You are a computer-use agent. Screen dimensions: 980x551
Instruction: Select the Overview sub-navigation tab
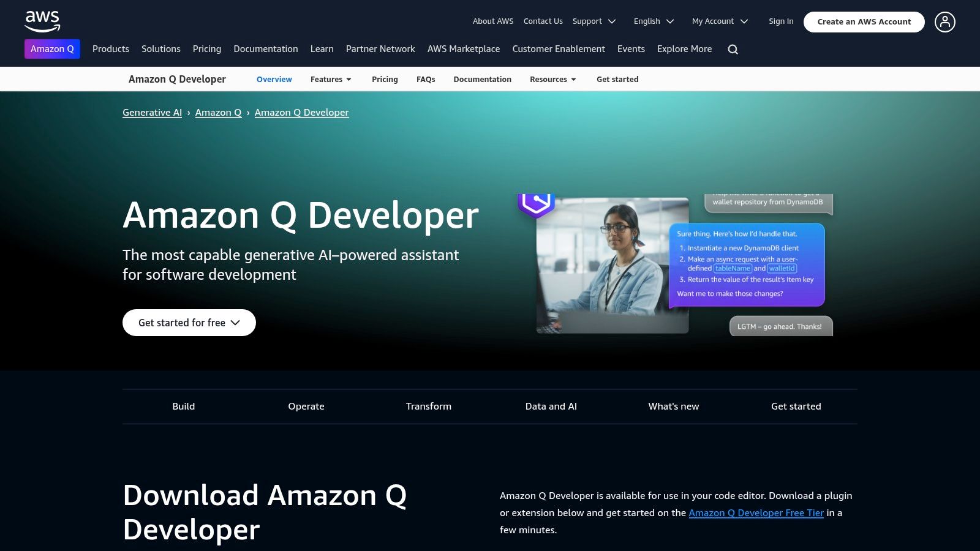[274, 80]
